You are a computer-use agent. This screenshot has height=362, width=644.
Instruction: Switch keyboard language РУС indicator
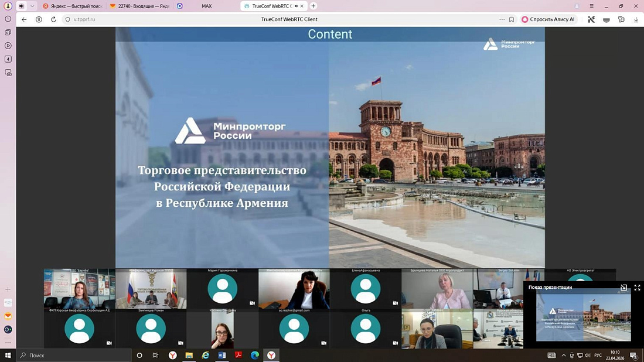(598, 355)
